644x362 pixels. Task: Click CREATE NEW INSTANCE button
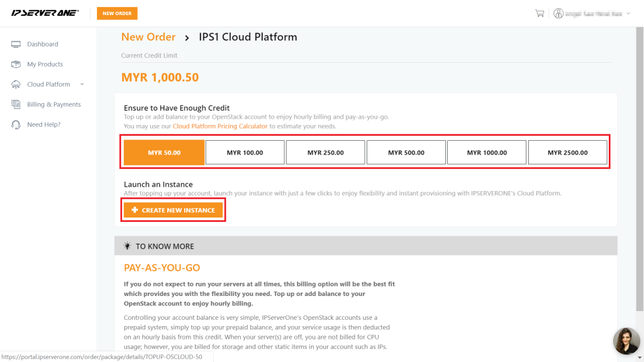[x=173, y=210]
